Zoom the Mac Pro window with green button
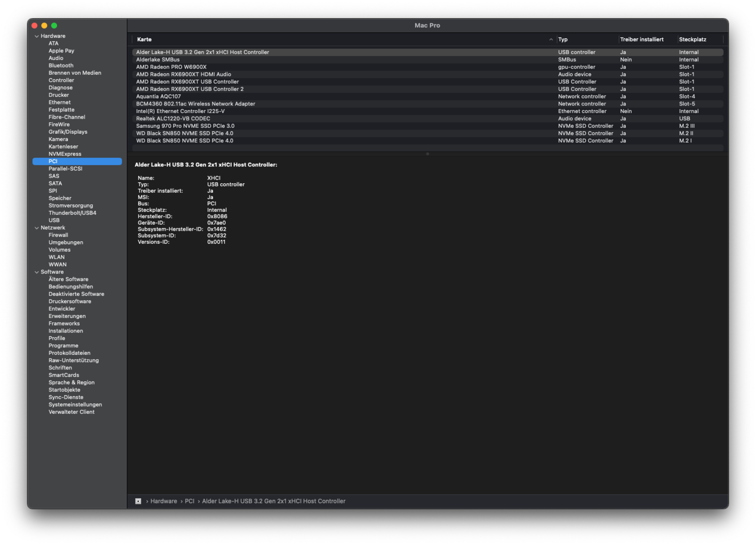756x545 pixels. pos(54,26)
